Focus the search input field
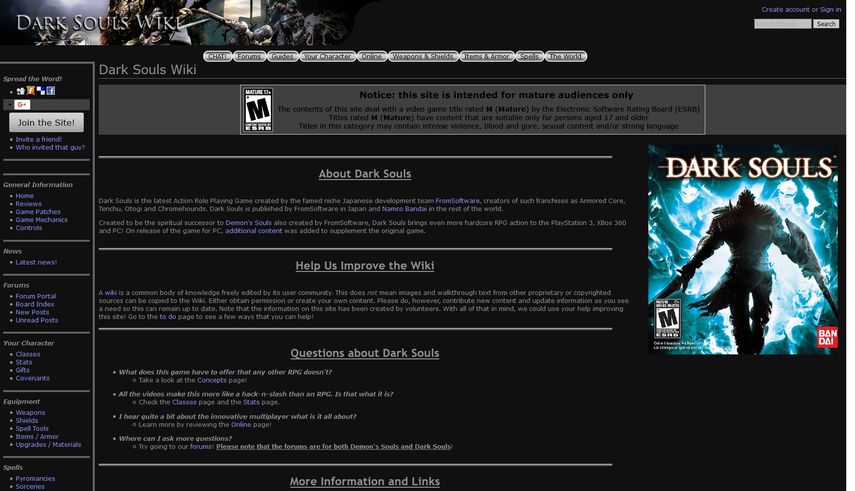This screenshot has width=855, height=491. [782, 24]
